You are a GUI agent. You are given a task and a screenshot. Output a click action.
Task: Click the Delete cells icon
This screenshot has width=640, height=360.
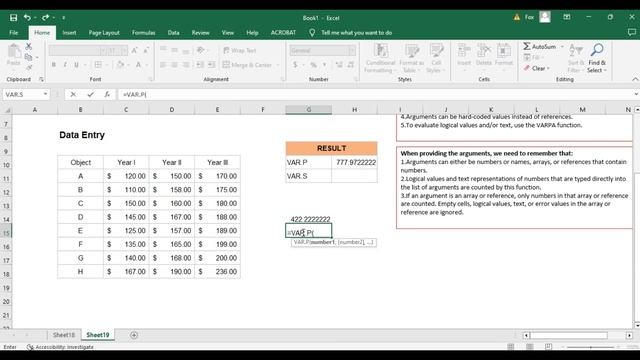(x=484, y=55)
